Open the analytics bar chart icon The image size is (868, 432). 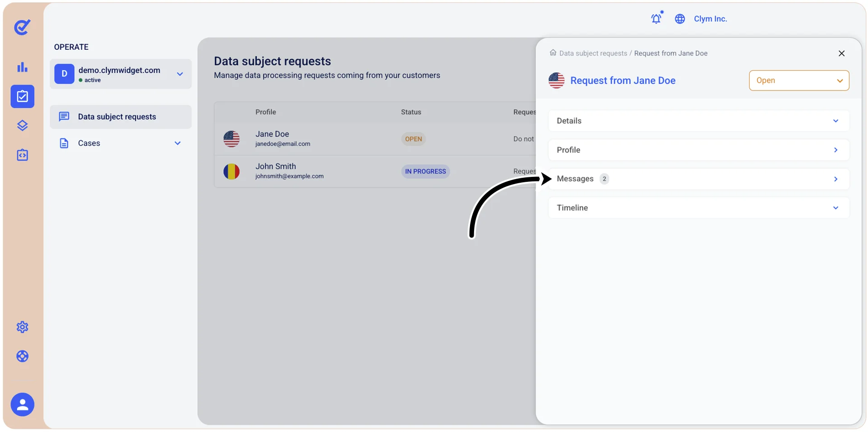(22, 67)
